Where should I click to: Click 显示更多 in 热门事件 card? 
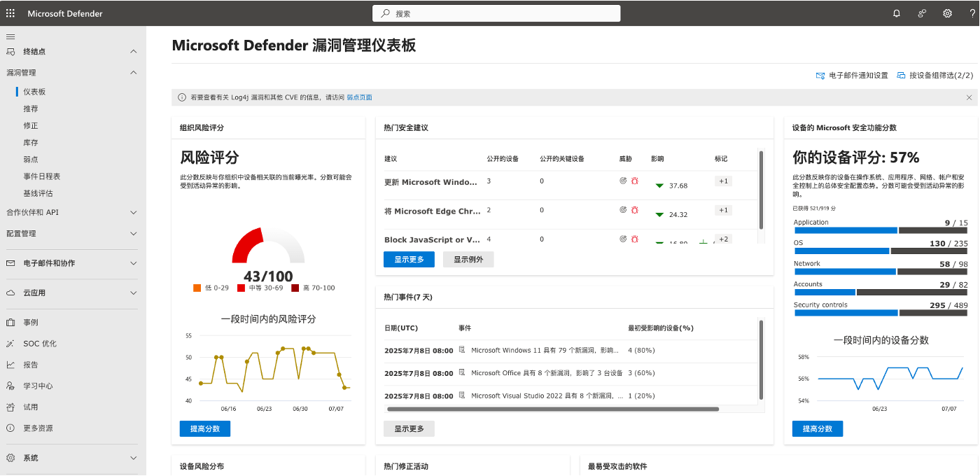coord(409,428)
